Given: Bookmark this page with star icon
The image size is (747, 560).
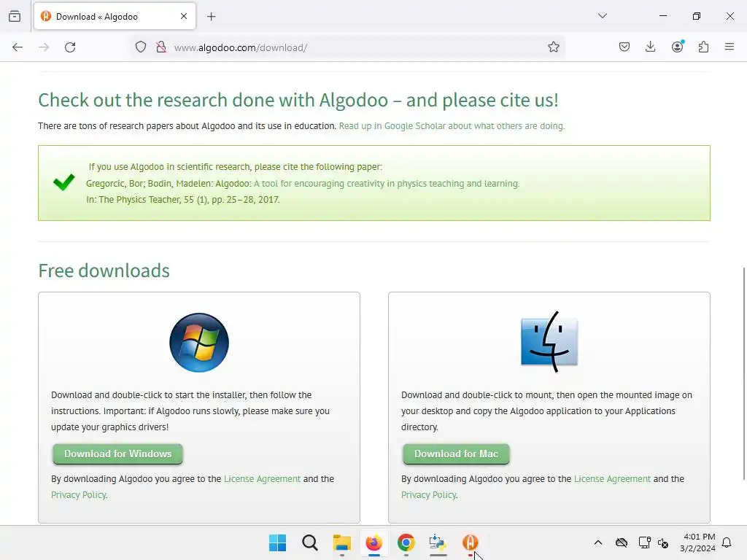Looking at the screenshot, I should coord(553,47).
